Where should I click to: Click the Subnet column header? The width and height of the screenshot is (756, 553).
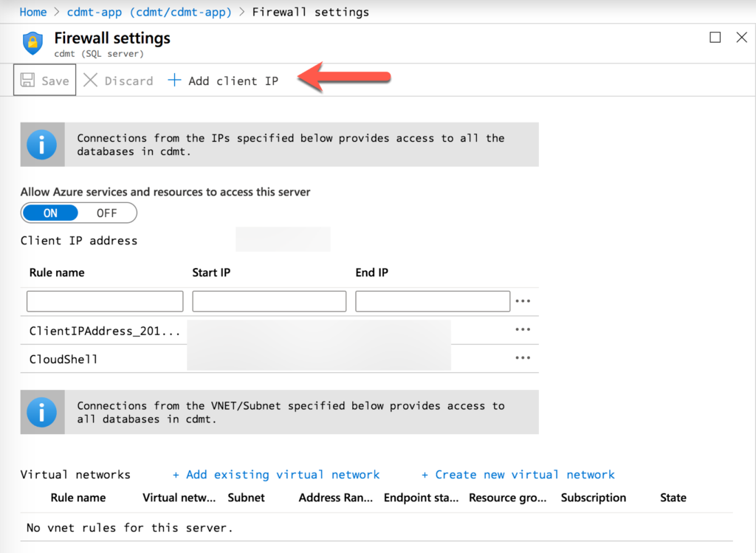pyautogui.click(x=247, y=498)
